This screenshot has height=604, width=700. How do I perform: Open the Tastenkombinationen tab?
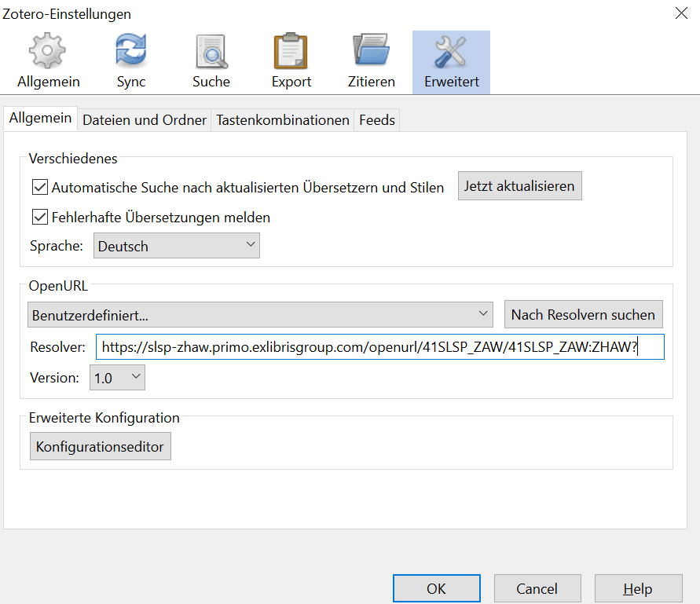(283, 120)
